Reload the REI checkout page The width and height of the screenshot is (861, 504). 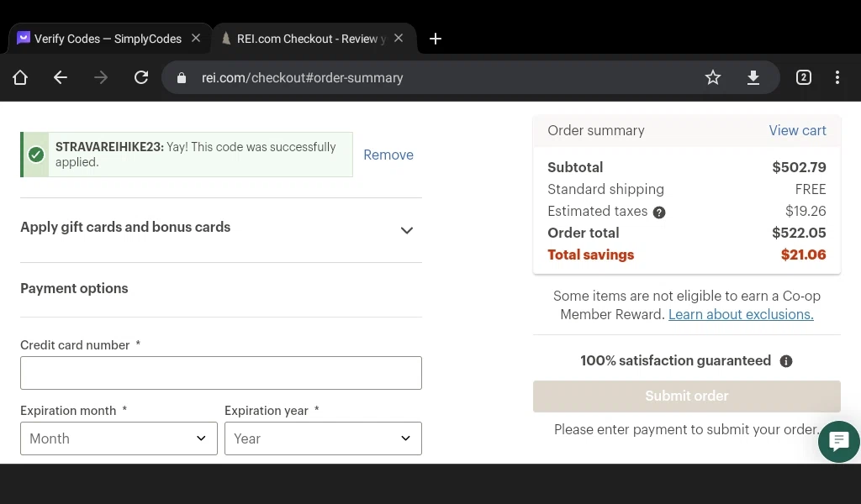pyautogui.click(x=141, y=77)
